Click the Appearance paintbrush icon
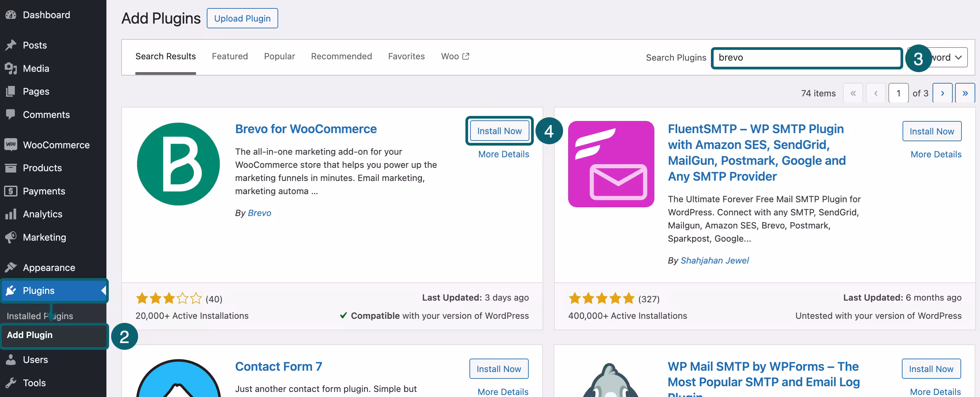The image size is (980, 397). [x=11, y=268]
